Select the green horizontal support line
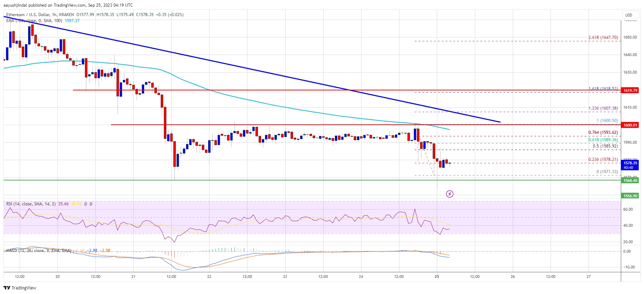 (312, 180)
